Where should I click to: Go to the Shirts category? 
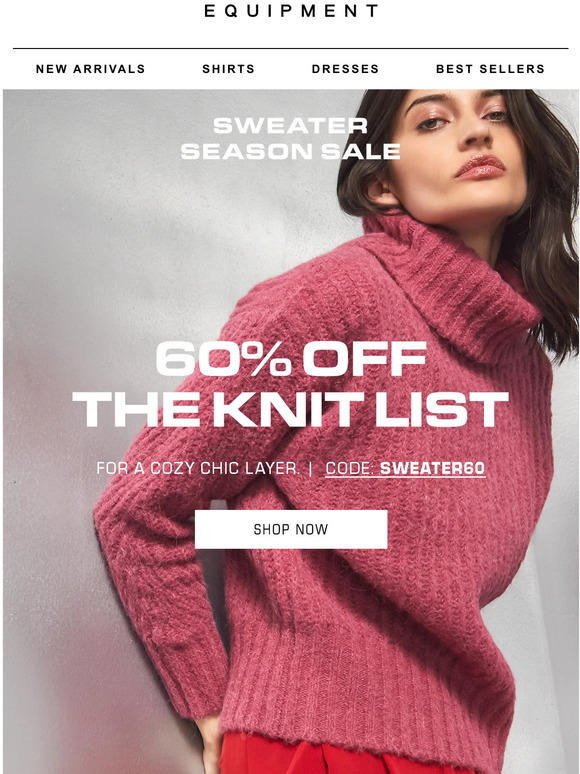click(229, 69)
